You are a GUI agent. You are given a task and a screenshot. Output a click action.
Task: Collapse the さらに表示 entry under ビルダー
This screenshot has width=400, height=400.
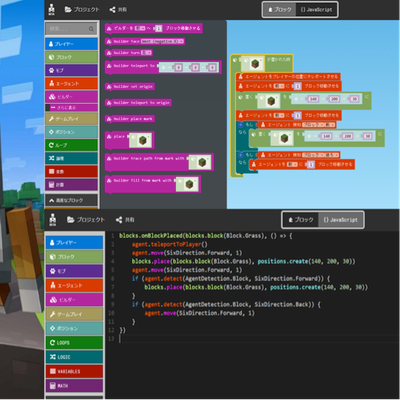point(71,108)
